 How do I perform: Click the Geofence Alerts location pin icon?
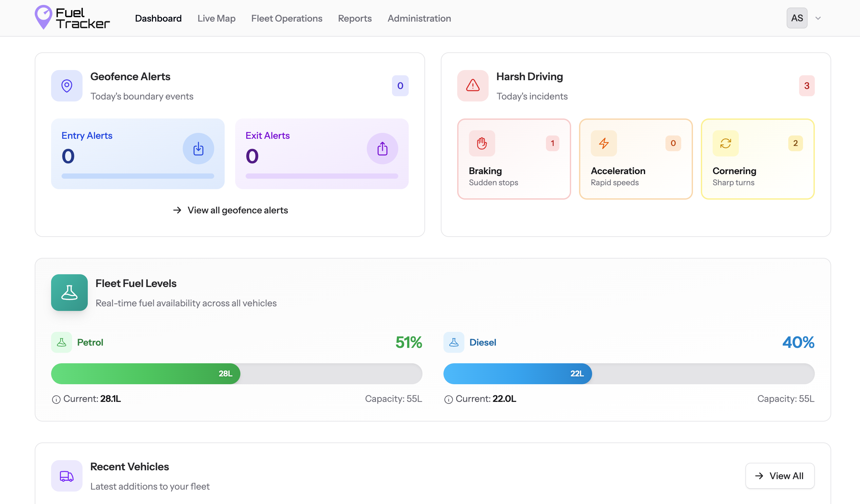pyautogui.click(x=66, y=86)
